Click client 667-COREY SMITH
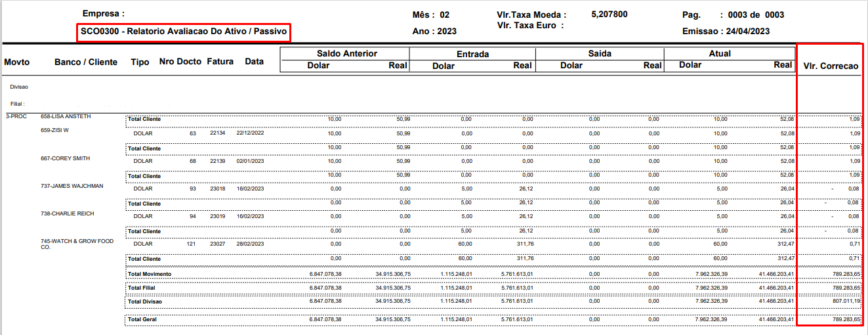This screenshot has width=868, height=335. pyautogui.click(x=65, y=158)
